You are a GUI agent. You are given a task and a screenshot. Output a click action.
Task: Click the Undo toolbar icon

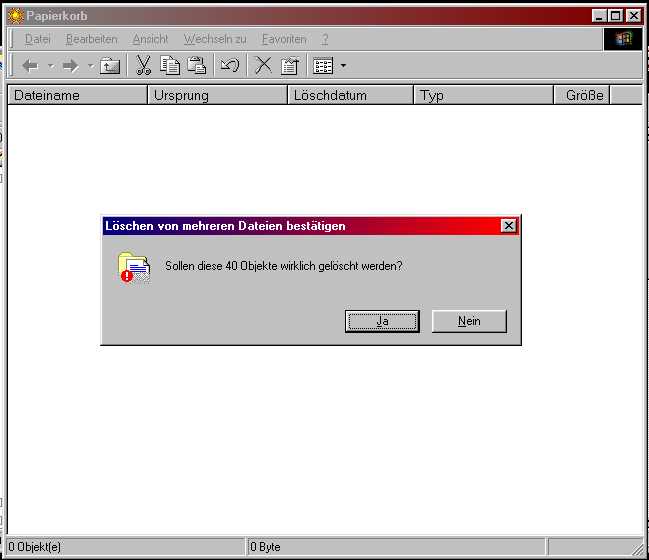coord(230,65)
